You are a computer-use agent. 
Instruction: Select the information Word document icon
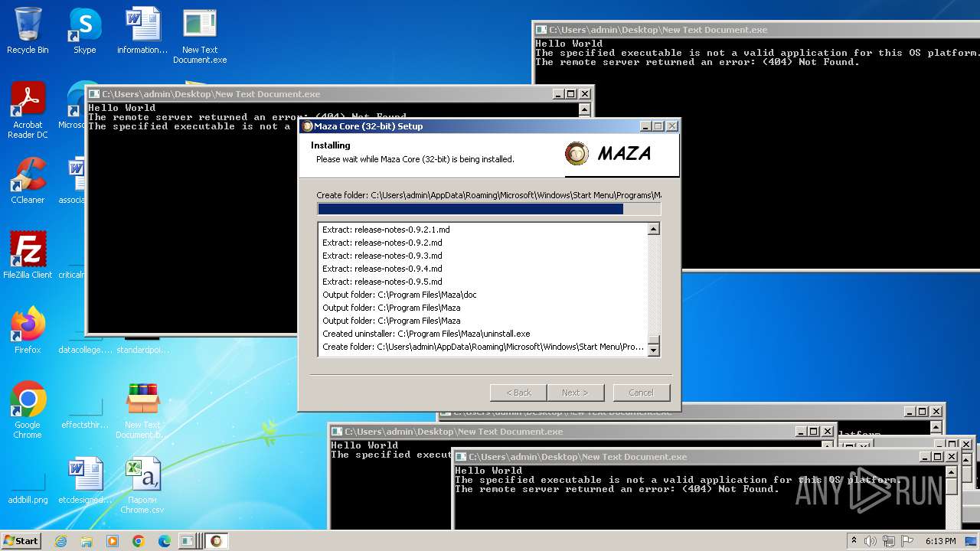142,31
